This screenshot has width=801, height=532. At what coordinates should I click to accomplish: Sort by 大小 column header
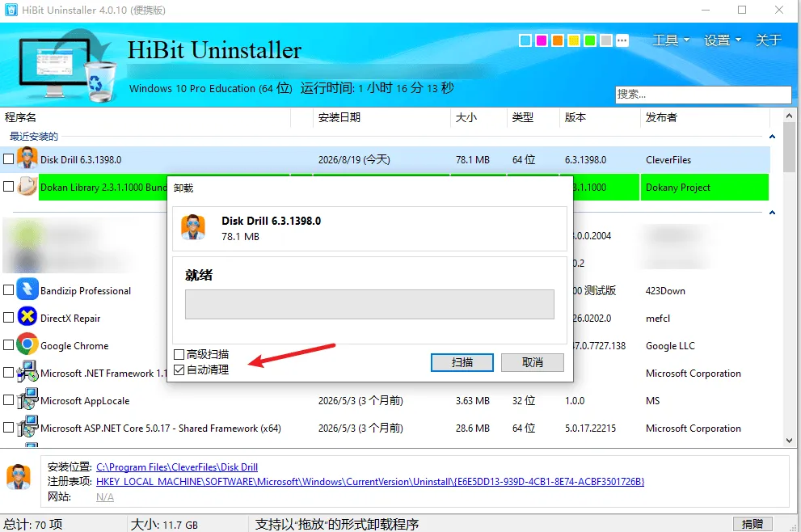(x=478, y=117)
